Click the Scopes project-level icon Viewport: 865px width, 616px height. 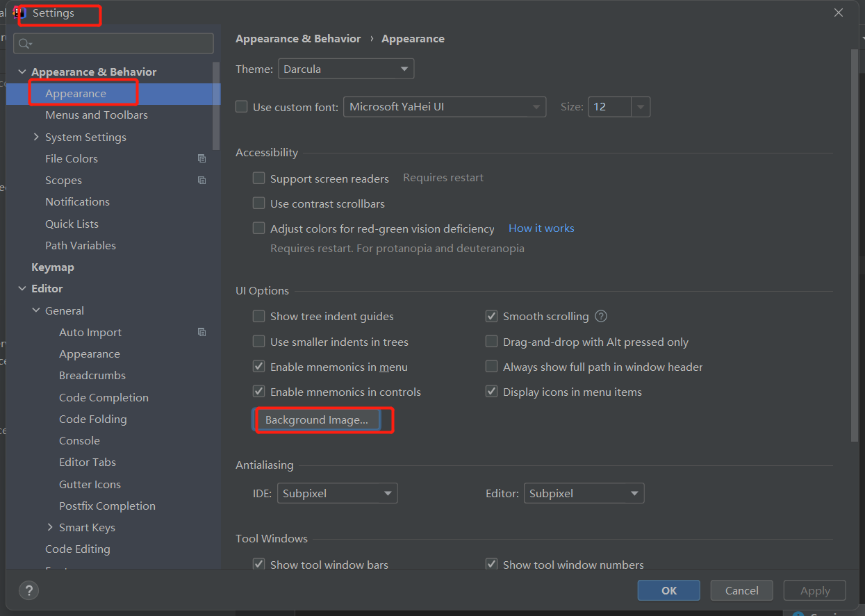pyautogui.click(x=202, y=181)
